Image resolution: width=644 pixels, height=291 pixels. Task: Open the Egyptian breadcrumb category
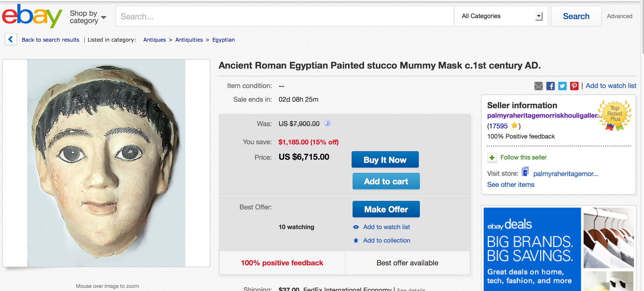223,40
